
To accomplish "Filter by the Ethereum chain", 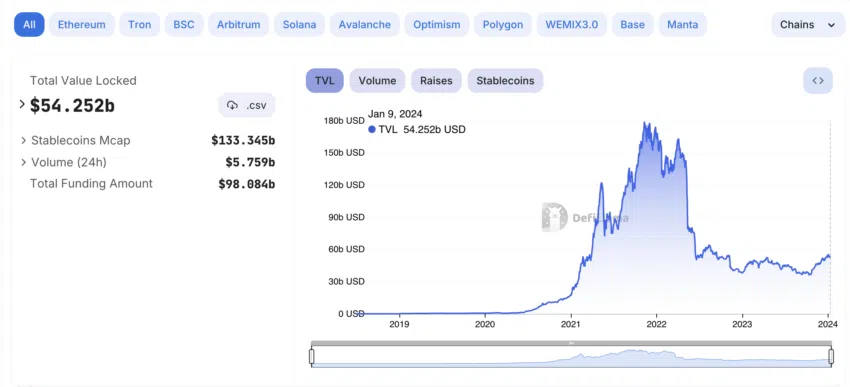I will (x=82, y=24).
